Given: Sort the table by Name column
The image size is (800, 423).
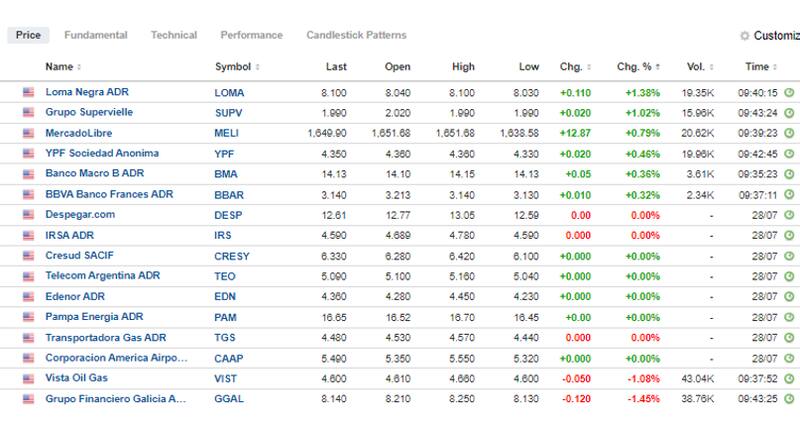Looking at the screenshot, I should click(x=60, y=67).
